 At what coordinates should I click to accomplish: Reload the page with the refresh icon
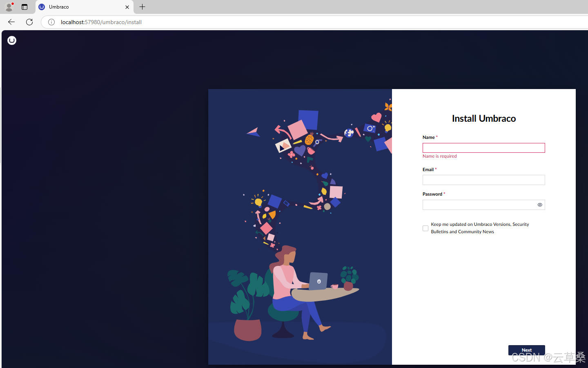coord(29,22)
